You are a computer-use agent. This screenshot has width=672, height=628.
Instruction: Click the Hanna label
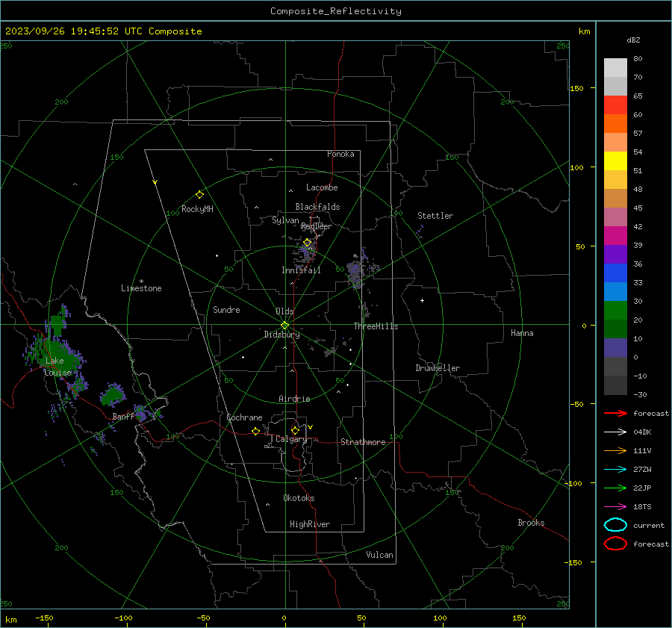click(522, 333)
